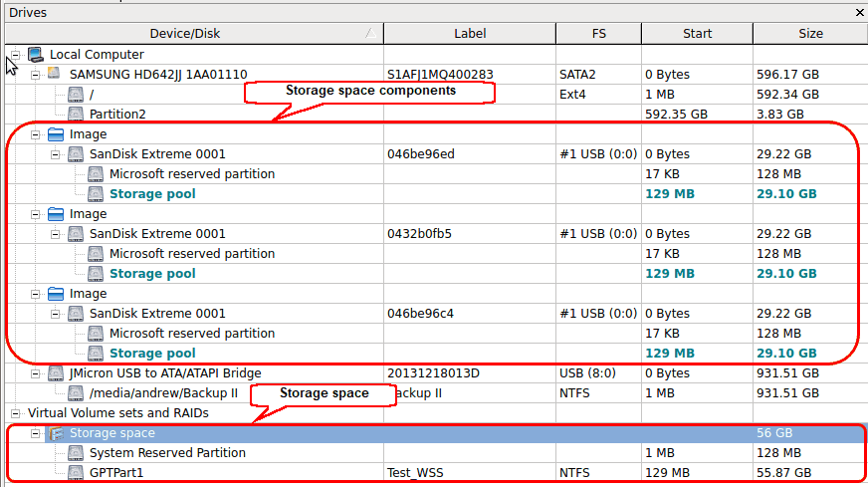This screenshot has height=487, width=868.
Task: Click the GPTPart1 partition icon
Action: [x=76, y=473]
